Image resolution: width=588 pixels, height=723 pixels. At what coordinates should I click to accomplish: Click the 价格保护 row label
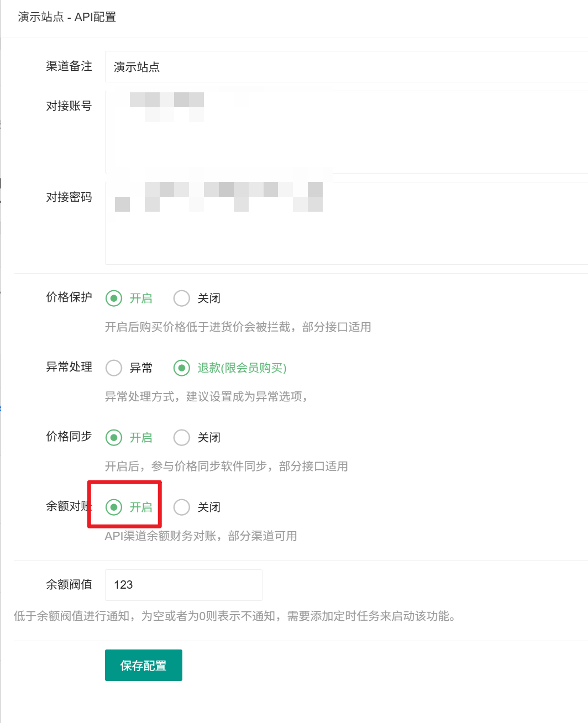tap(69, 297)
